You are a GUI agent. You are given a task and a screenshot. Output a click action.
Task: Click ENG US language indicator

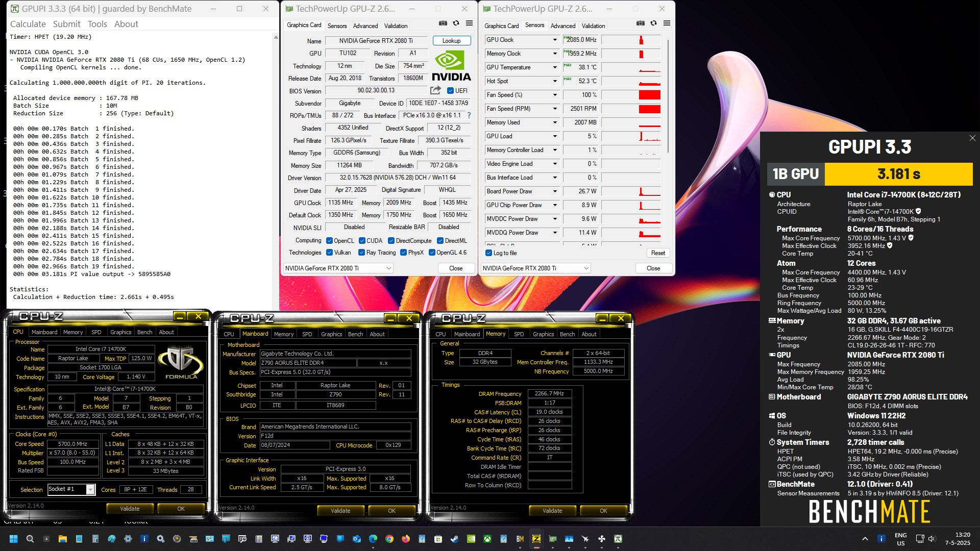(901, 539)
